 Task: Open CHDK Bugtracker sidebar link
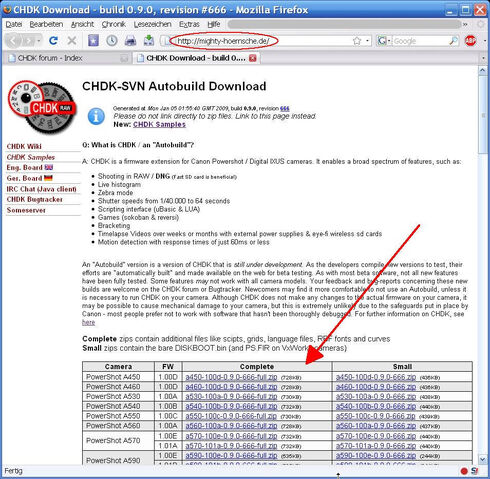(x=35, y=199)
